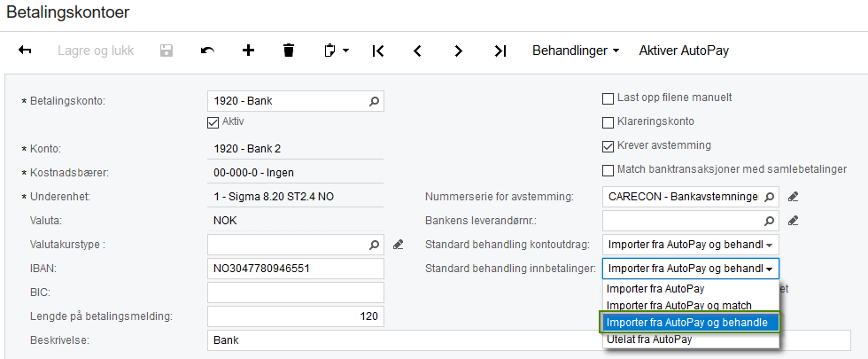Image resolution: width=868 pixels, height=359 pixels.
Task: Toggle the Aktiv checkbox
Action: point(213,122)
